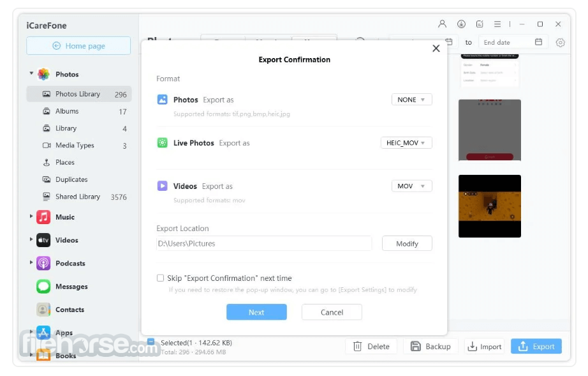Viewport: 588px width, 376px height.
Task: Toggle Skip Export Confirmation checkbox
Action: click(x=161, y=278)
